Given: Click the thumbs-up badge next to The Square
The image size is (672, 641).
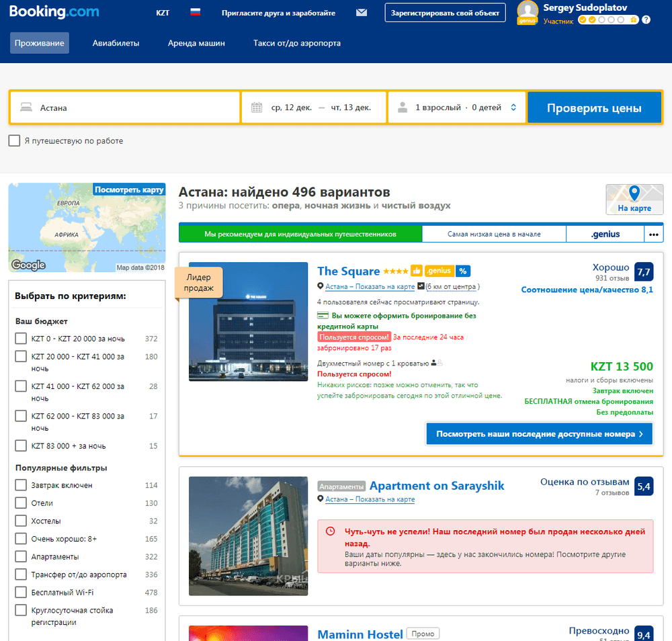Looking at the screenshot, I should click(417, 271).
